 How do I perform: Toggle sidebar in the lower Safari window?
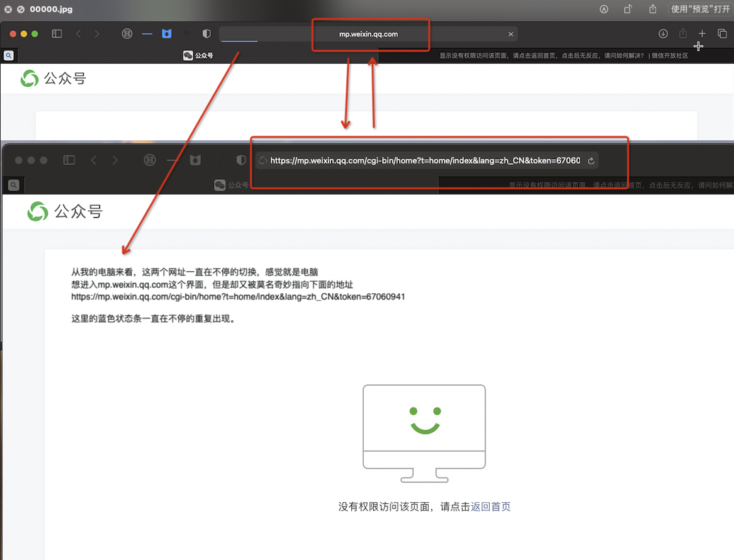click(69, 160)
